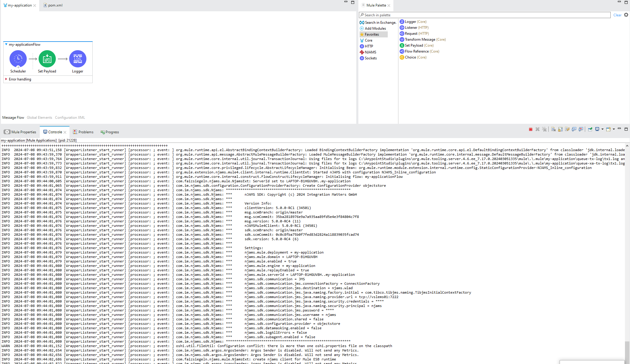Click the Clear link in palette
Viewport: 630px width, 364px height.
click(617, 15)
